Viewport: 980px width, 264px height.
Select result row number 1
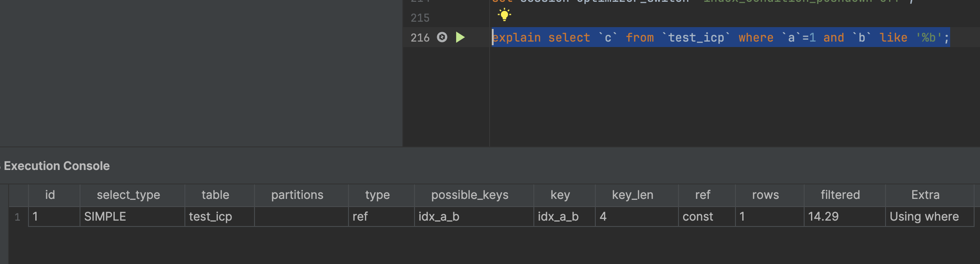[18, 217]
